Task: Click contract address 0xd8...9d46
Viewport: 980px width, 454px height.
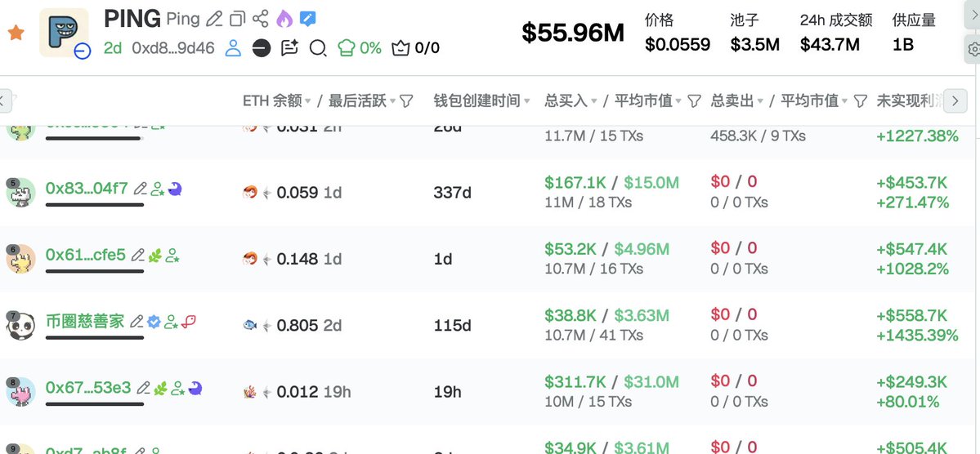Action: click(172, 48)
